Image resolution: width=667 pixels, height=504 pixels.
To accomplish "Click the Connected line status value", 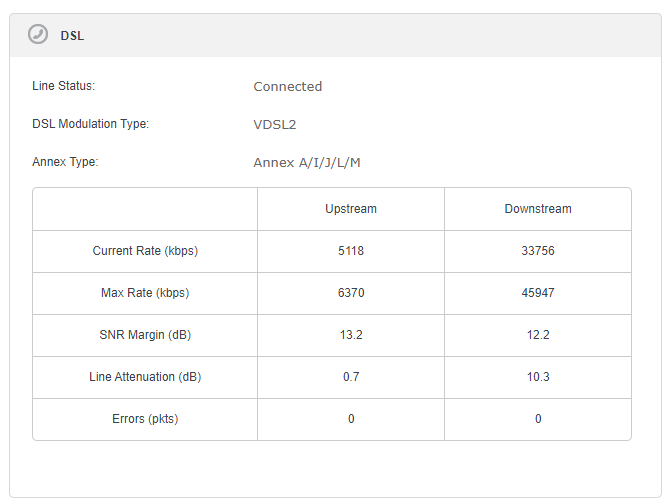I will (288, 86).
